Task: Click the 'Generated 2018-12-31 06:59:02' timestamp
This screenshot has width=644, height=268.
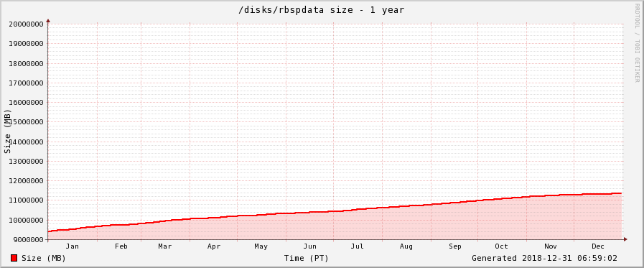Action: [x=544, y=258]
